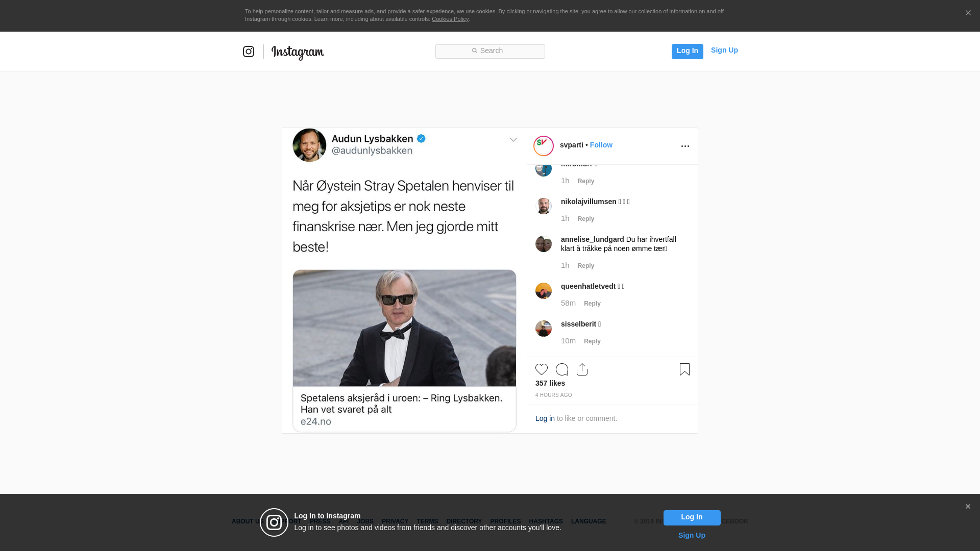Click the annelise_lundgard username
Screen dimensions: 980x551
(592, 239)
